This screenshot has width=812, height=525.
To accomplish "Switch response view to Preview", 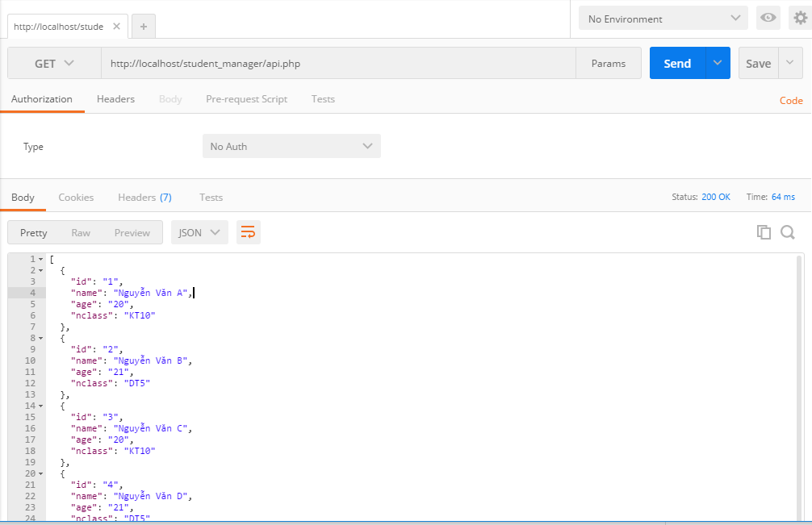I will point(132,232).
